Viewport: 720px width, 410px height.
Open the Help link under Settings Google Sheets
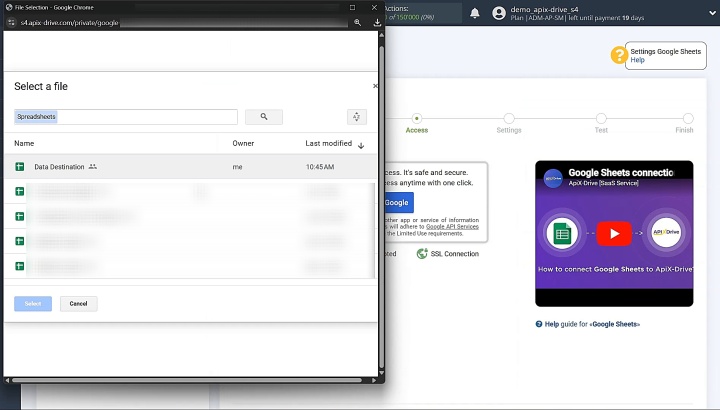637,60
